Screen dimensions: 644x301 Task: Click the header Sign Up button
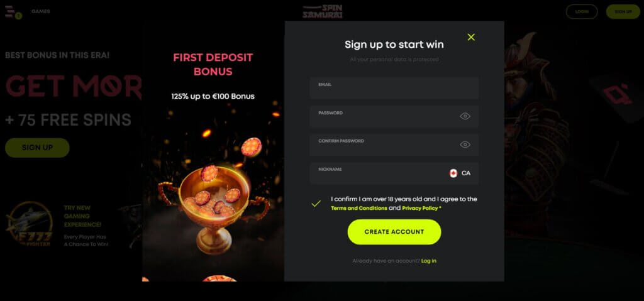tap(623, 11)
